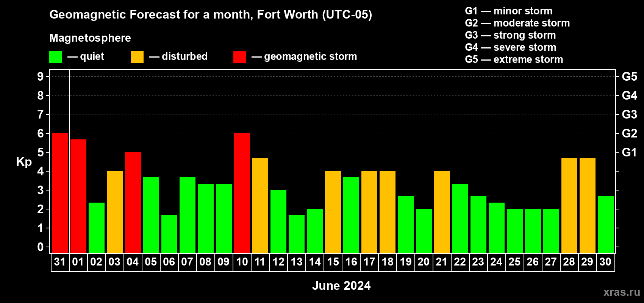644x303 pixels.
Task: Click date label 23 on the axis
Action: click(478, 262)
